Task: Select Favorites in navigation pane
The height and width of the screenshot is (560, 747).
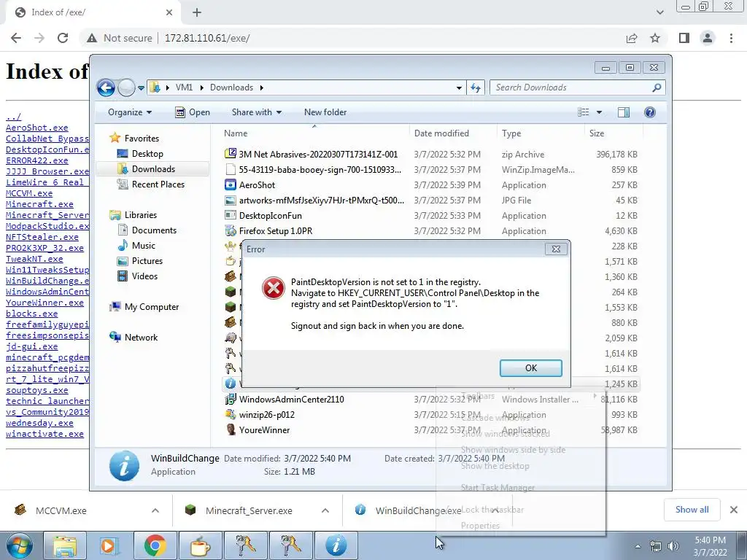Action: point(142,139)
